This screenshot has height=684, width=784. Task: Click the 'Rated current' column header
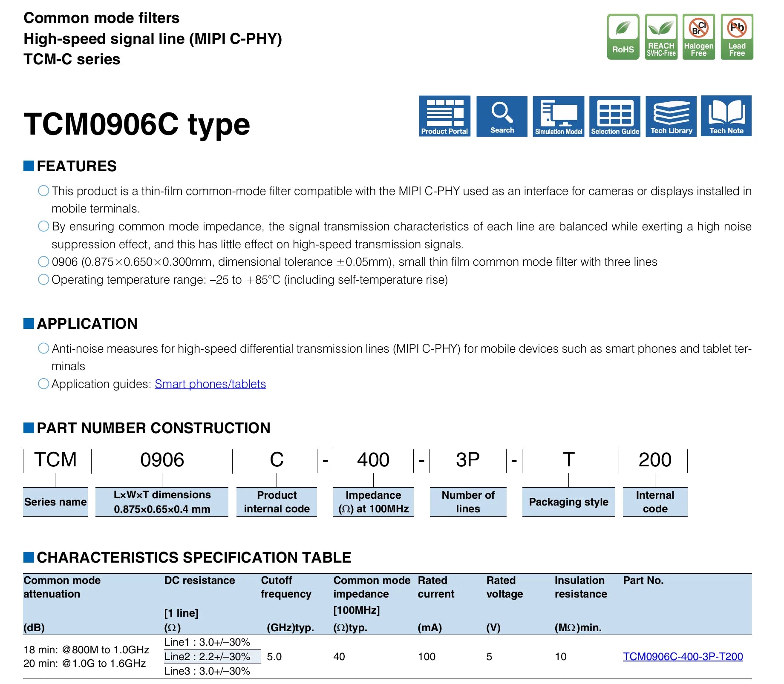pyautogui.click(x=436, y=587)
